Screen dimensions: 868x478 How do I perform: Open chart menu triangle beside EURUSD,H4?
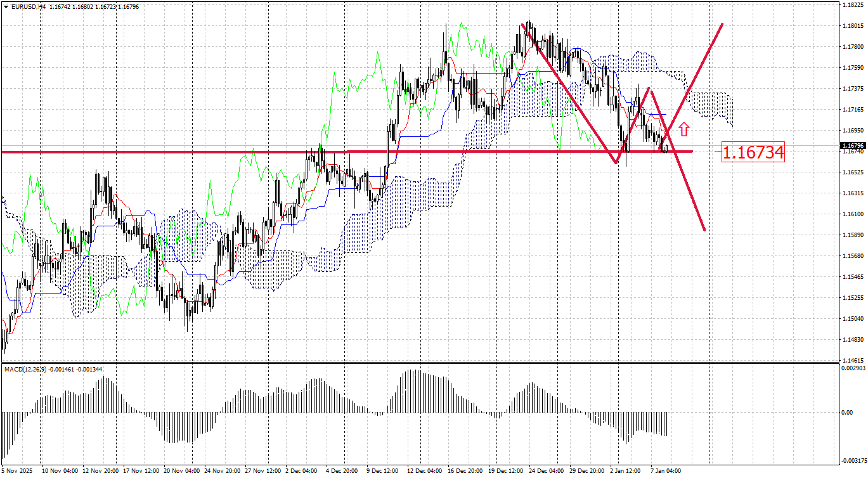[x=6, y=6]
